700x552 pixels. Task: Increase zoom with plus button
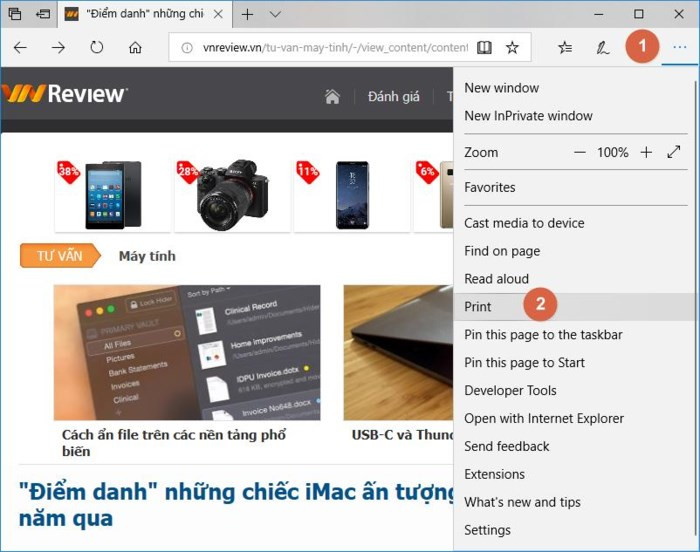click(646, 152)
